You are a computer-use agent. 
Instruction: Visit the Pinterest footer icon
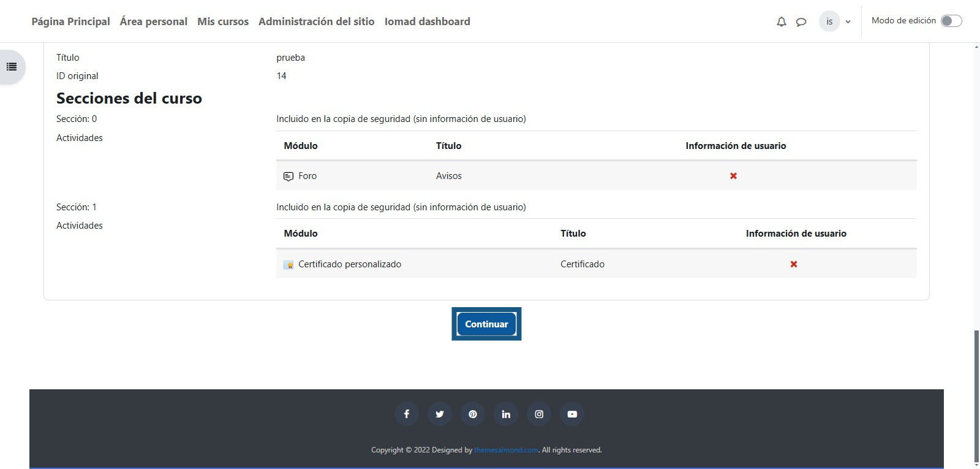[472, 414]
